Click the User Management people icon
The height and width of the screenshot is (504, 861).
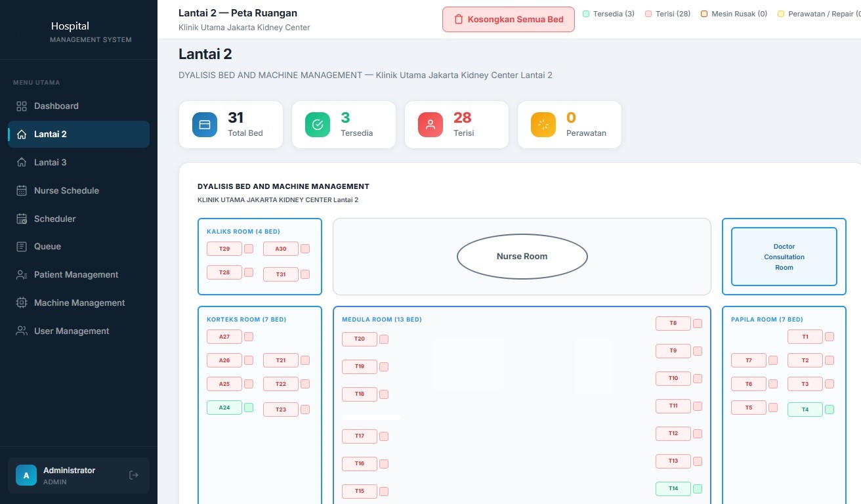click(22, 331)
